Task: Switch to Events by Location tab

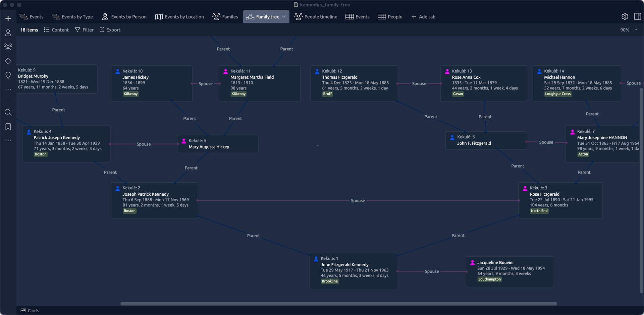Action: (179, 17)
